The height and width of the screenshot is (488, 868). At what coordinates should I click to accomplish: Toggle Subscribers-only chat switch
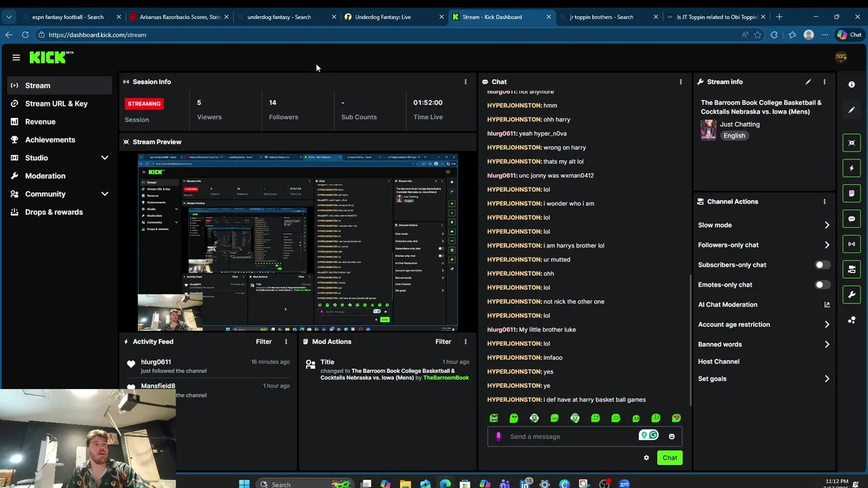click(821, 265)
